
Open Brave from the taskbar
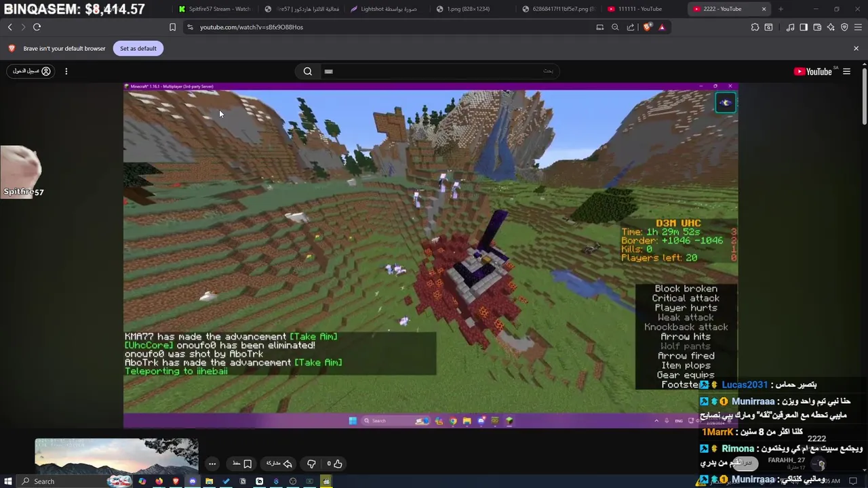coord(176,481)
